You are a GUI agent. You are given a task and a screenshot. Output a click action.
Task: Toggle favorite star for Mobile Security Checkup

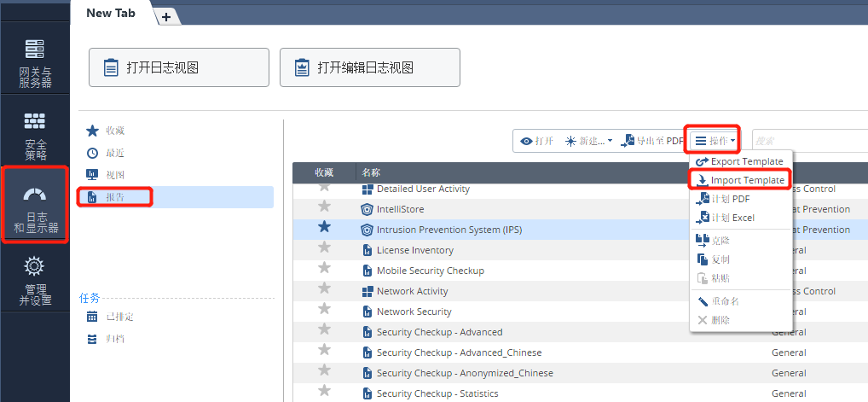(324, 268)
